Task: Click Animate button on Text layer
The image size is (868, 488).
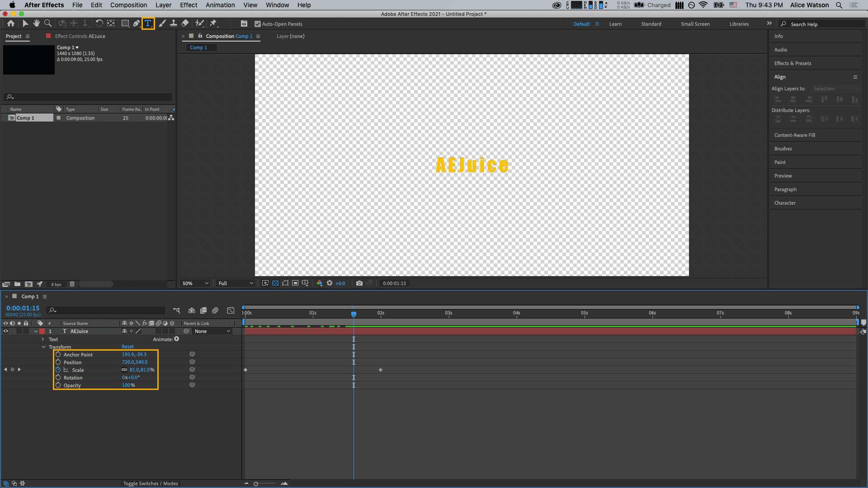Action: coord(176,339)
